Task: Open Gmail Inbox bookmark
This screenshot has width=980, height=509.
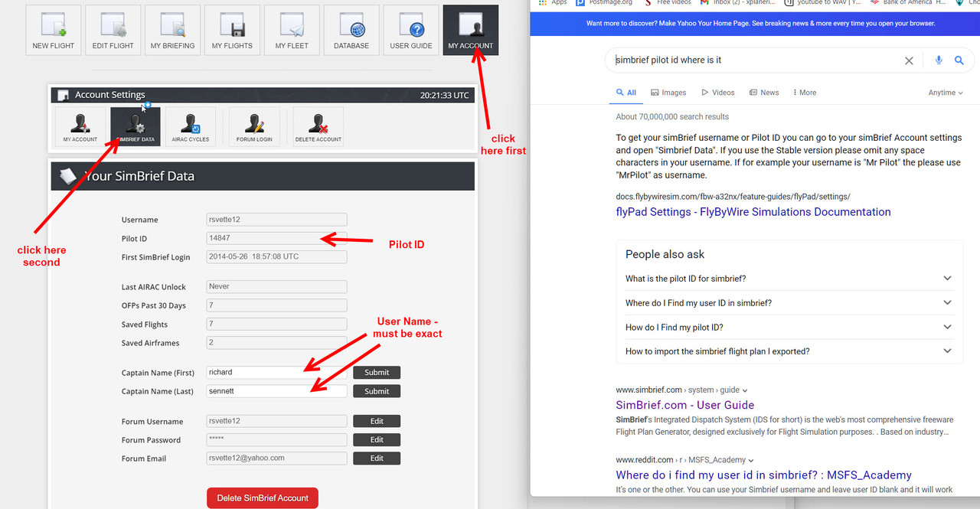Action: [x=737, y=2]
